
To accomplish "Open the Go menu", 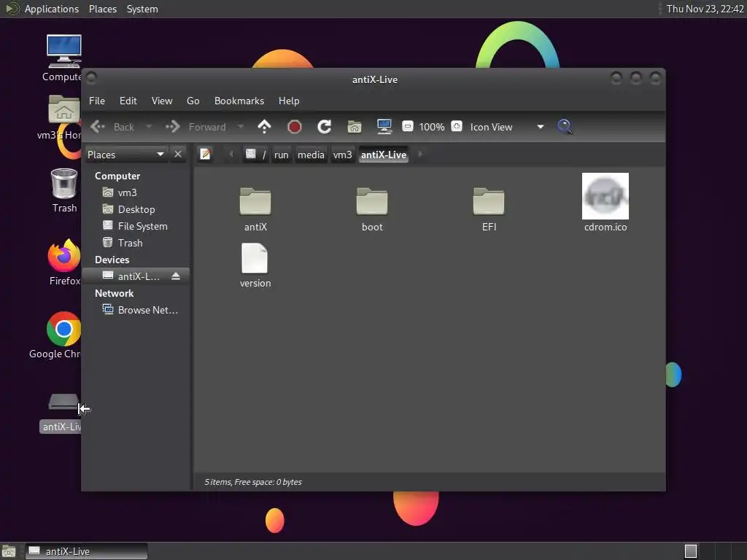I will [x=193, y=101].
